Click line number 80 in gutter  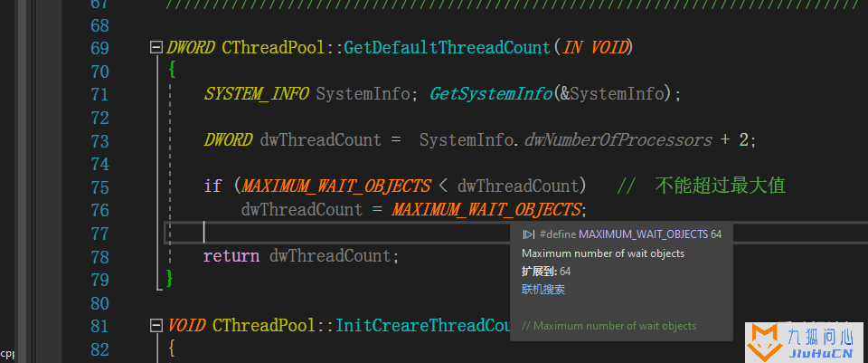[x=99, y=302]
